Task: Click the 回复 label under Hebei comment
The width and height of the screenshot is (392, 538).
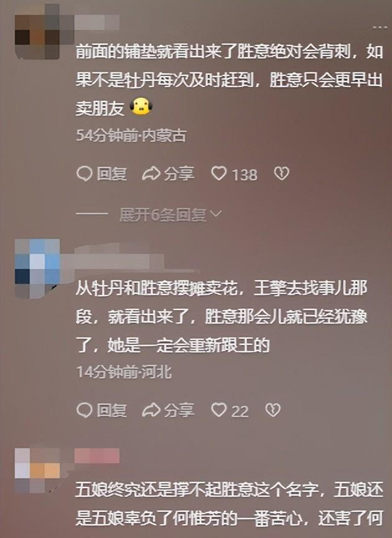Action: [x=112, y=410]
